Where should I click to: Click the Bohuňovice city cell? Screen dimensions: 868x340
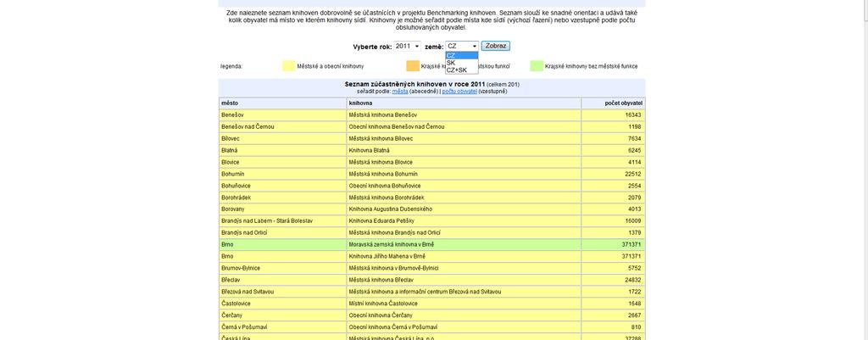282,186
